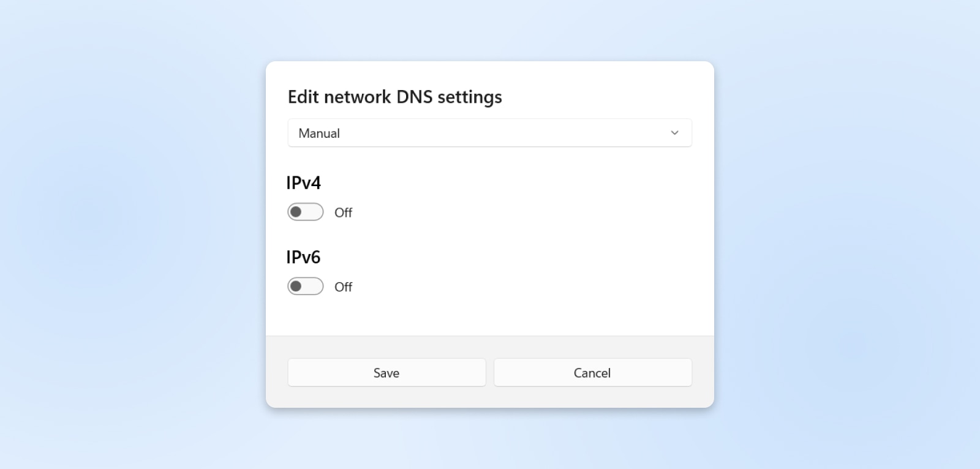Expand the Manual selection combo box
980x469 pixels.
[490, 132]
